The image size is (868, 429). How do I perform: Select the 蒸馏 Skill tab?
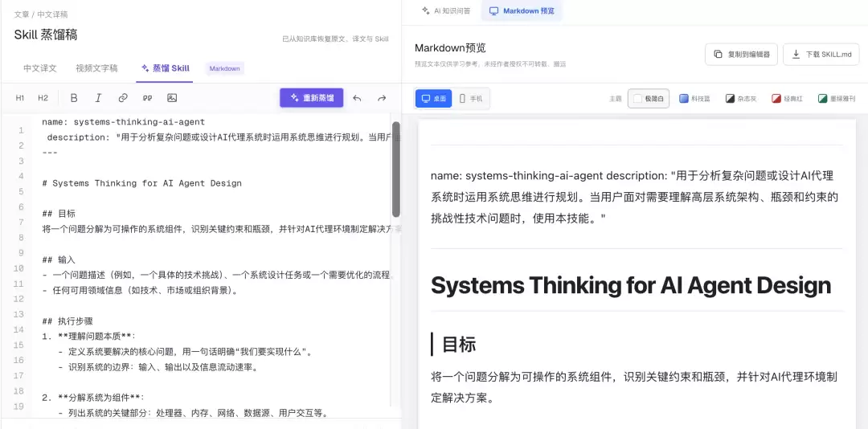click(166, 68)
